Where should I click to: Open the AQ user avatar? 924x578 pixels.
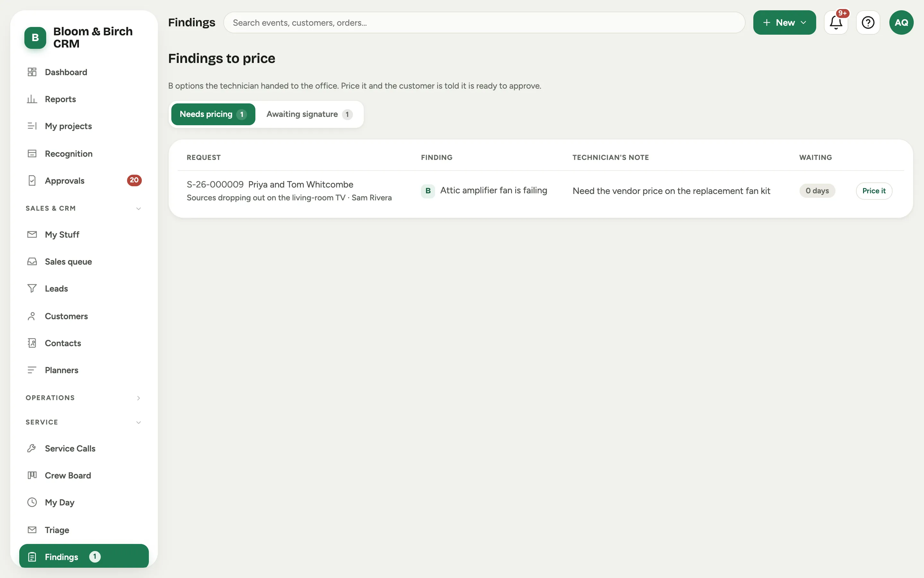click(x=901, y=22)
